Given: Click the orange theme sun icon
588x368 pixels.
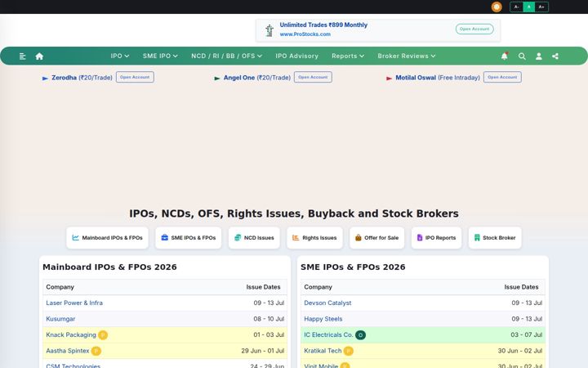Looking at the screenshot, I should (x=497, y=7).
